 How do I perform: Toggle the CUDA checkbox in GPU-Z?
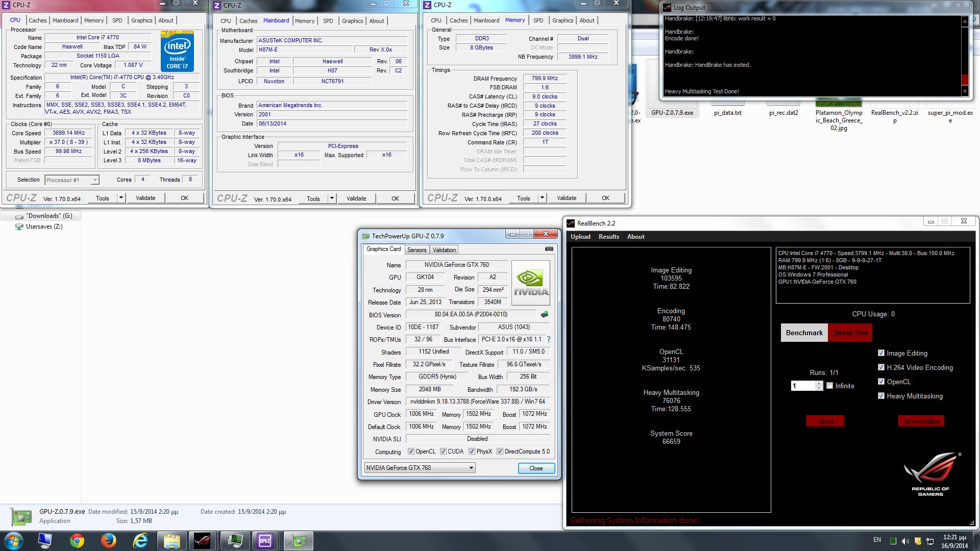[443, 452]
